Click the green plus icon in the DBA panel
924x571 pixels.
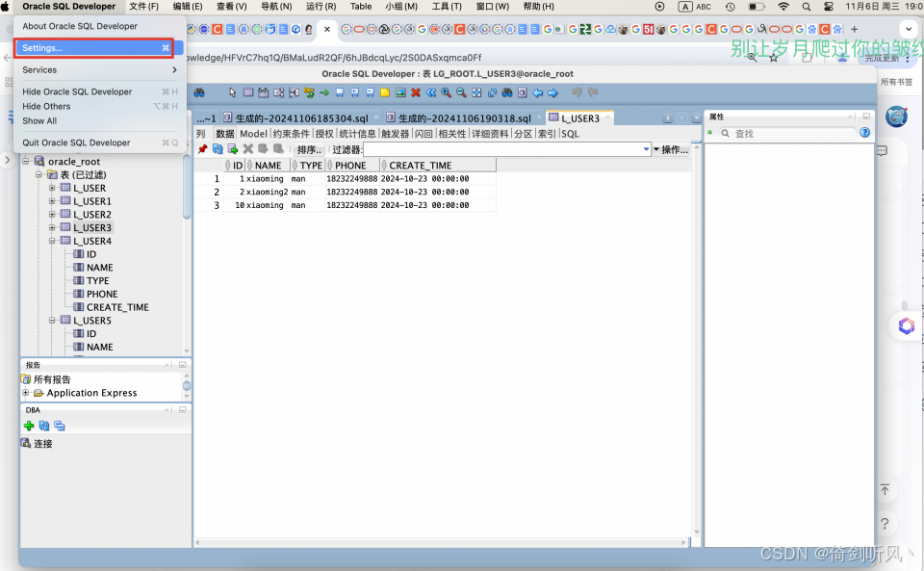click(29, 426)
